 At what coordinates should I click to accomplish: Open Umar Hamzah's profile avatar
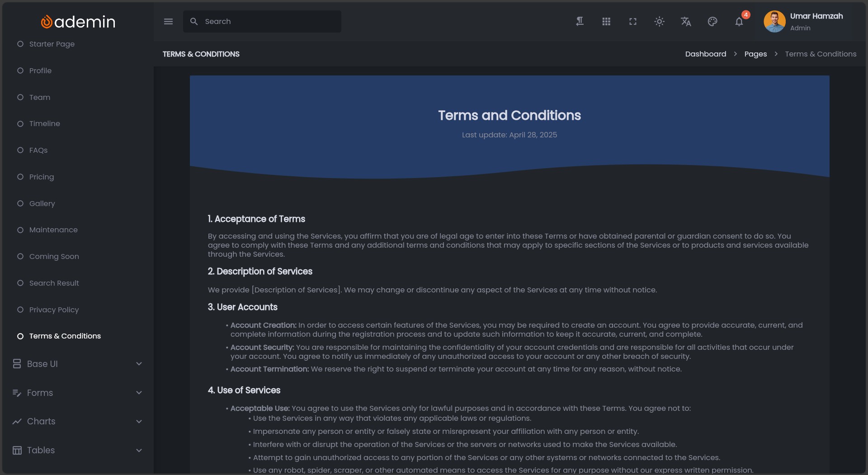[x=774, y=21]
